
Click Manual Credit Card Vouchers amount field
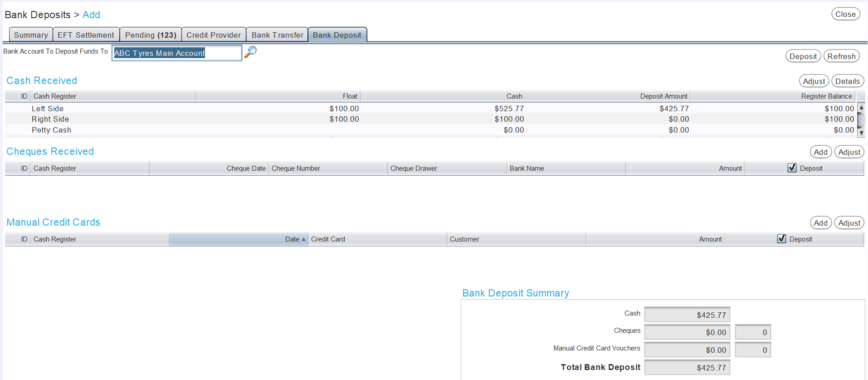coord(687,350)
